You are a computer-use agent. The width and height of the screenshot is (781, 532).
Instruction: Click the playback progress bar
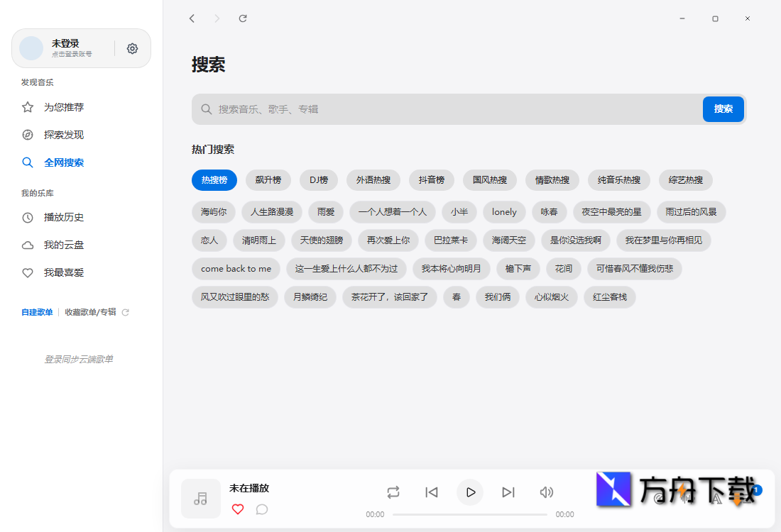point(470,514)
